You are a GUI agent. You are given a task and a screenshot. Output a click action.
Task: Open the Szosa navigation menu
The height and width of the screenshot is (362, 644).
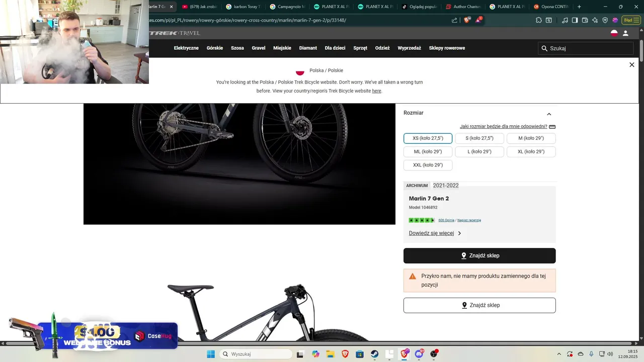[237, 48]
